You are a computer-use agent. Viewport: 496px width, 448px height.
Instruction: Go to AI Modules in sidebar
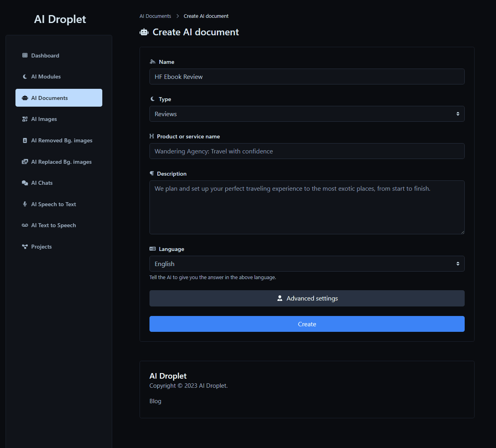[59, 77]
